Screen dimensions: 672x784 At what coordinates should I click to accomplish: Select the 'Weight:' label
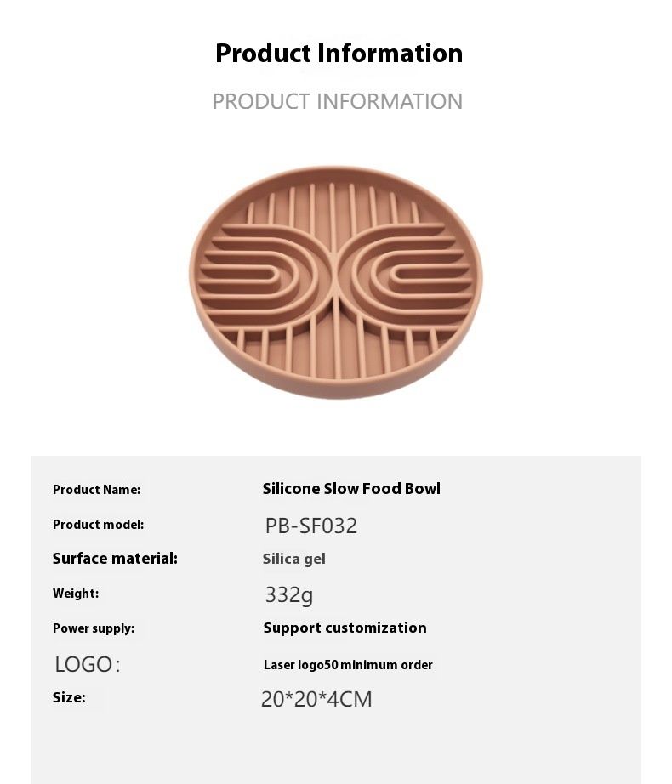click(x=76, y=594)
